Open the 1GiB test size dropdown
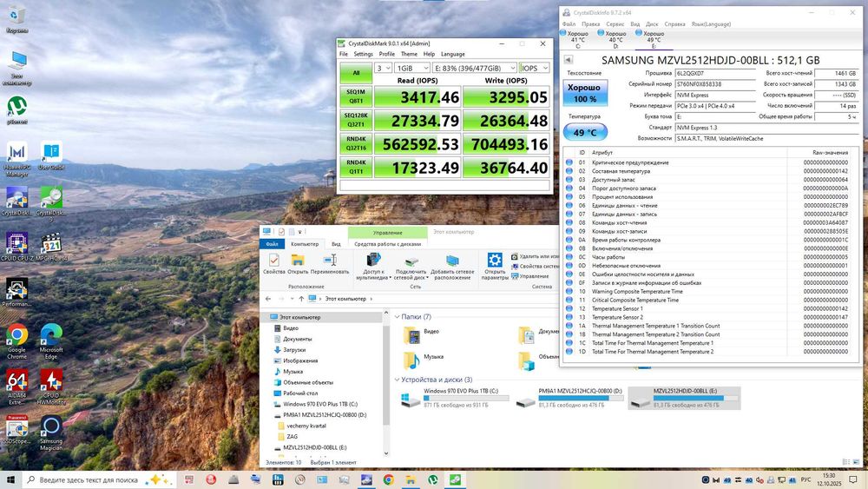This screenshot has width=868, height=489. point(411,68)
